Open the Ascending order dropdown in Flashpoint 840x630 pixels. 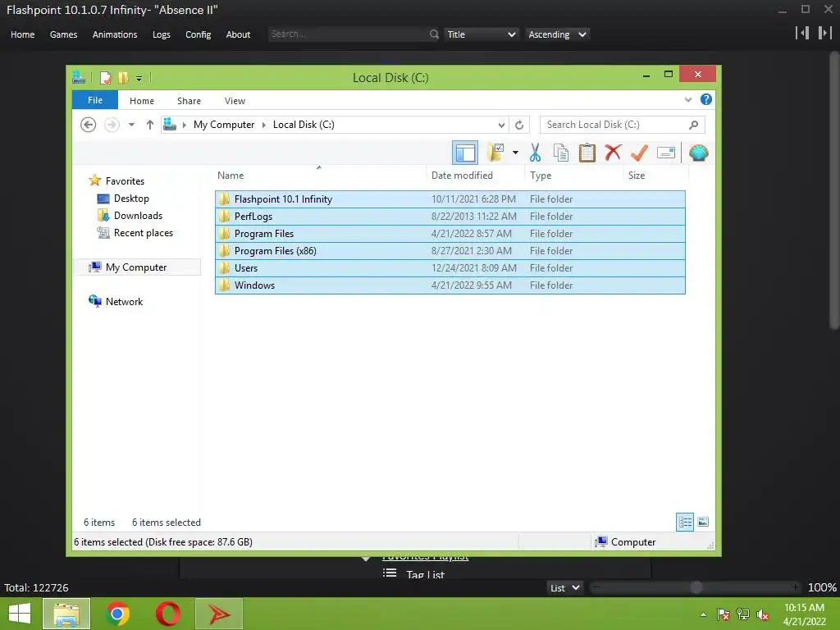pos(557,34)
